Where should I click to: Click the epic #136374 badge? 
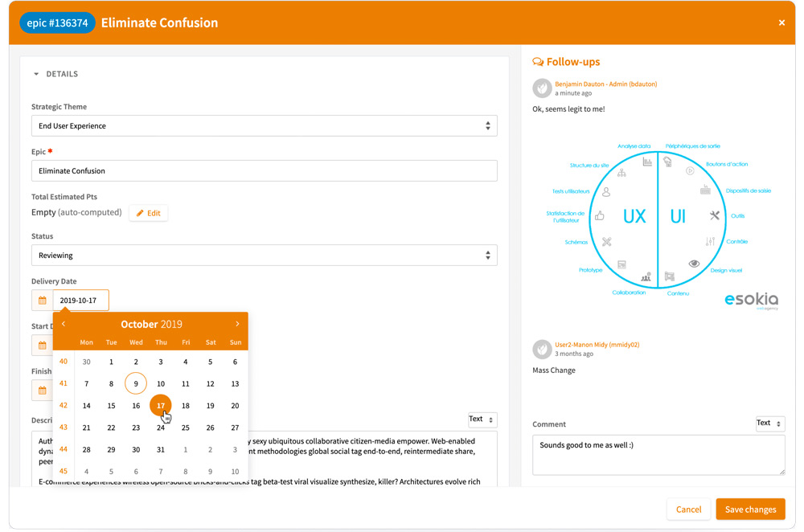point(57,23)
